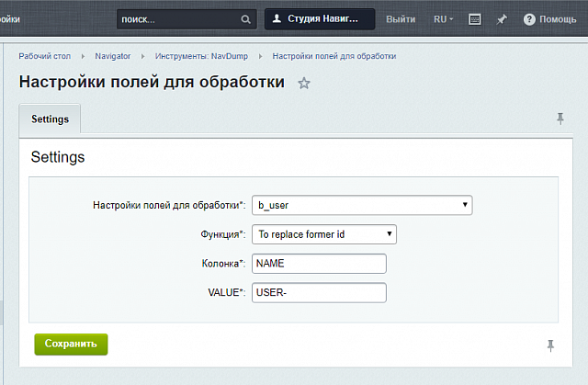Viewport: 588px width, 385px height.
Task: Click the search magnifier icon
Action: coord(245,19)
